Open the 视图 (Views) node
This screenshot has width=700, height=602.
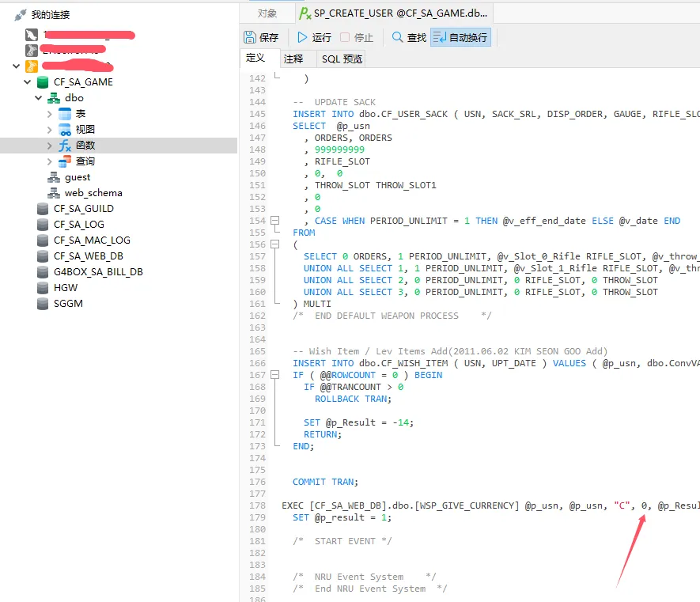pyautogui.click(x=85, y=130)
